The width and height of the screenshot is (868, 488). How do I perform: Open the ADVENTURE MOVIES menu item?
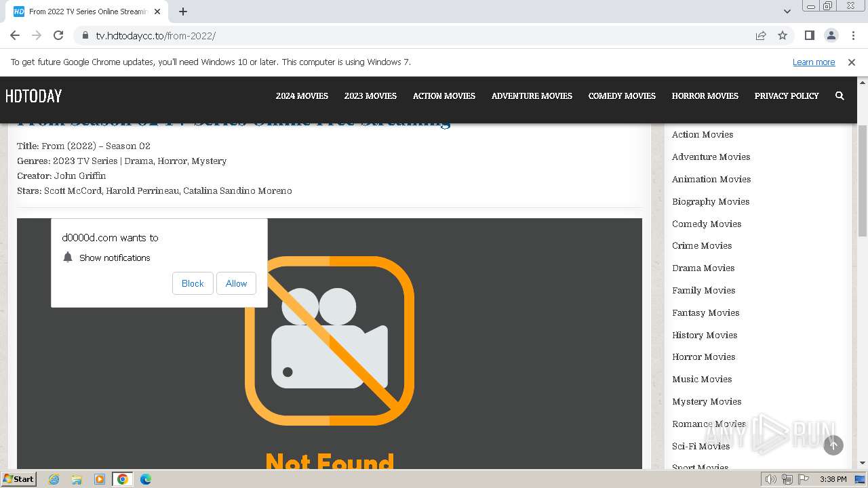tap(532, 96)
